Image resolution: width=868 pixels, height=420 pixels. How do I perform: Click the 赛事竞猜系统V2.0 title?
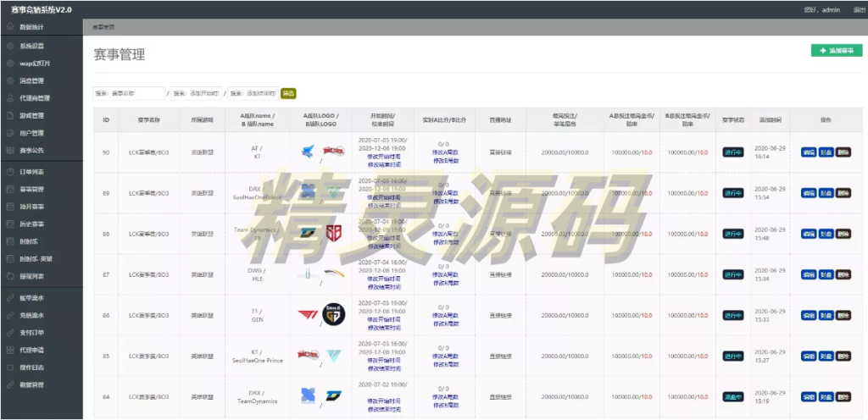coord(42,10)
